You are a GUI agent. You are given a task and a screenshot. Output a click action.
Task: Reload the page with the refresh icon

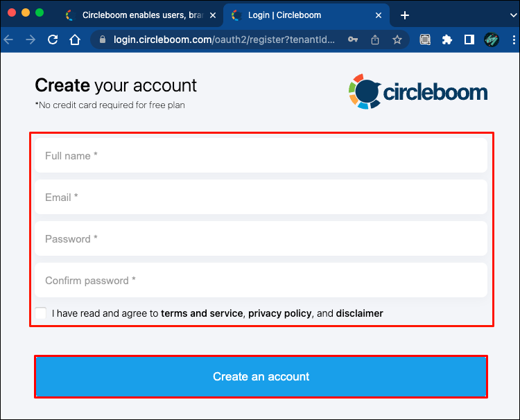click(x=53, y=40)
